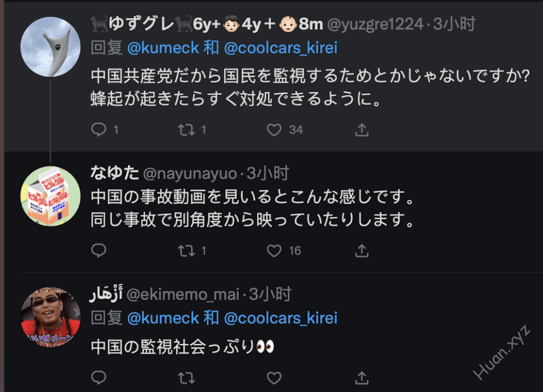Retweet ekimemo_mai's 監視社会 tweet

pyautogui.click(x=186, y=378)
